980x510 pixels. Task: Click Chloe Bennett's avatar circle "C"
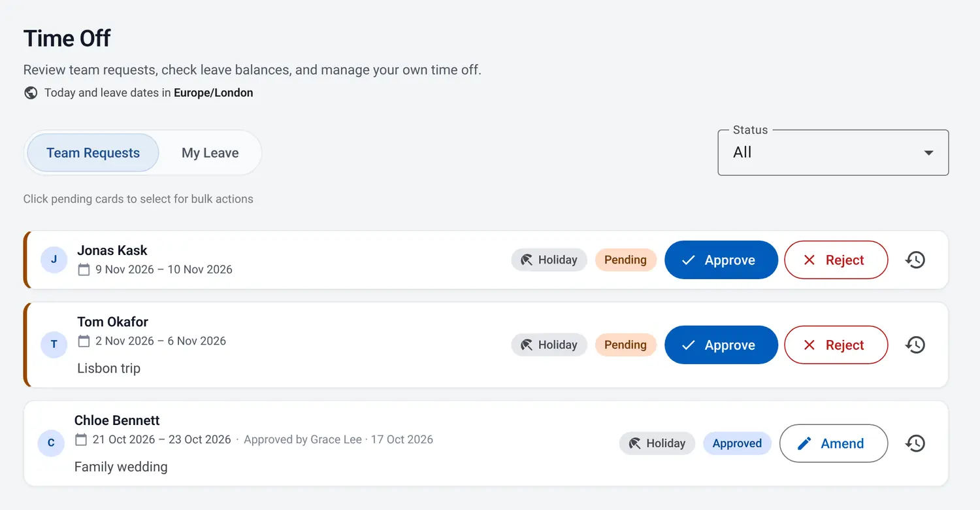(51, 443)
